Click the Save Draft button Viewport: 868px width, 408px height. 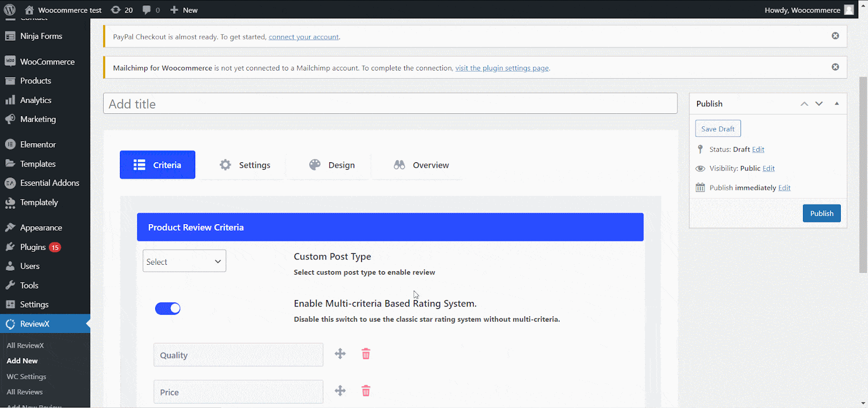click(x=718, y=129)
